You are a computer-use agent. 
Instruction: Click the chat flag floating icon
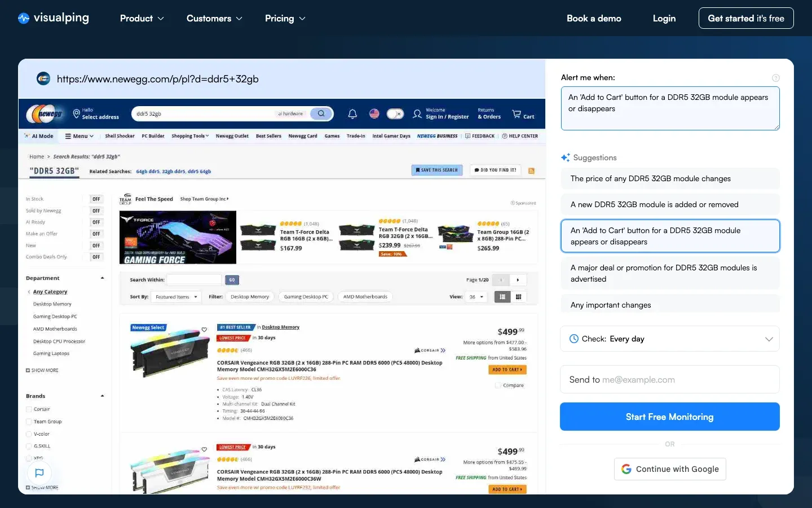tap(39, 473)
